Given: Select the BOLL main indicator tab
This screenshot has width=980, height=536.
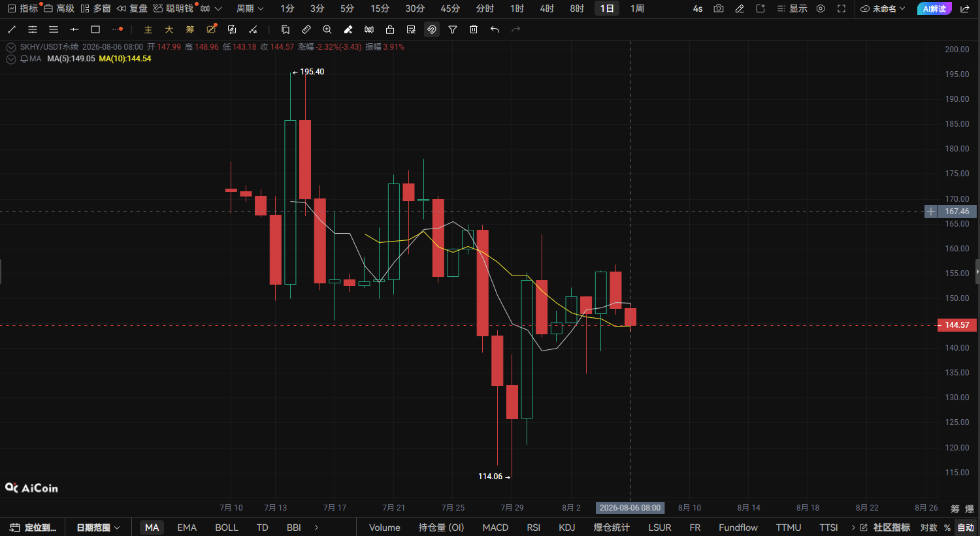Looking at the screenshot, I should [x=227, y=528].
